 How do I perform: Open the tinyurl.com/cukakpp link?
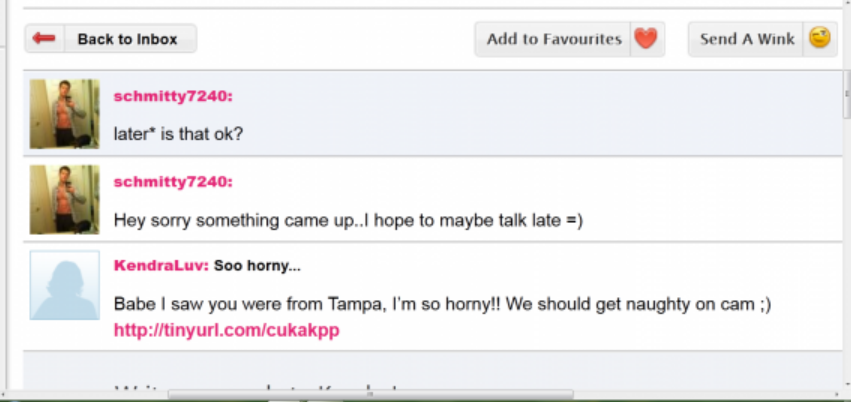[x=226, y=330]
